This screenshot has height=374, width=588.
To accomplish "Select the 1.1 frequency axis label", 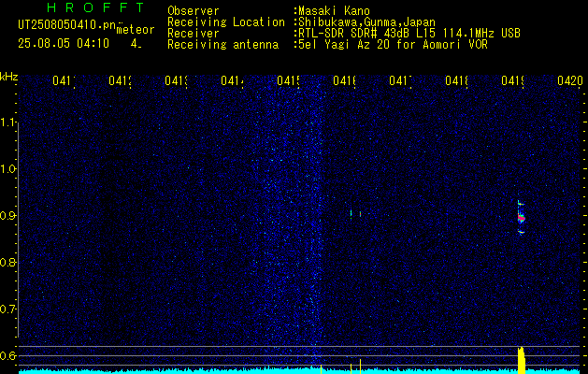I will pyautogui.click(x=8, y=122).
